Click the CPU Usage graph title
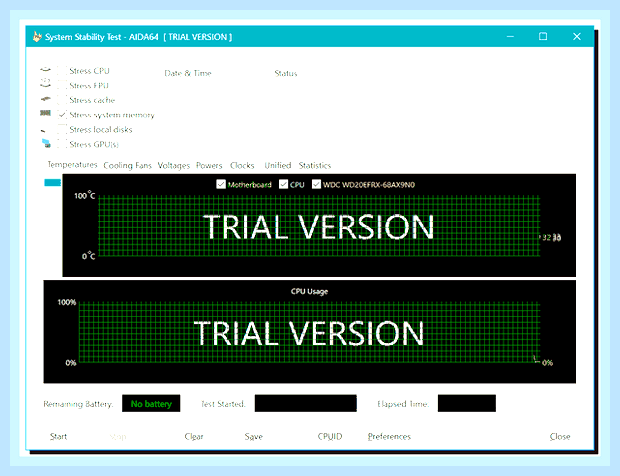The image size is (620, 476). (x=309, y=291)
